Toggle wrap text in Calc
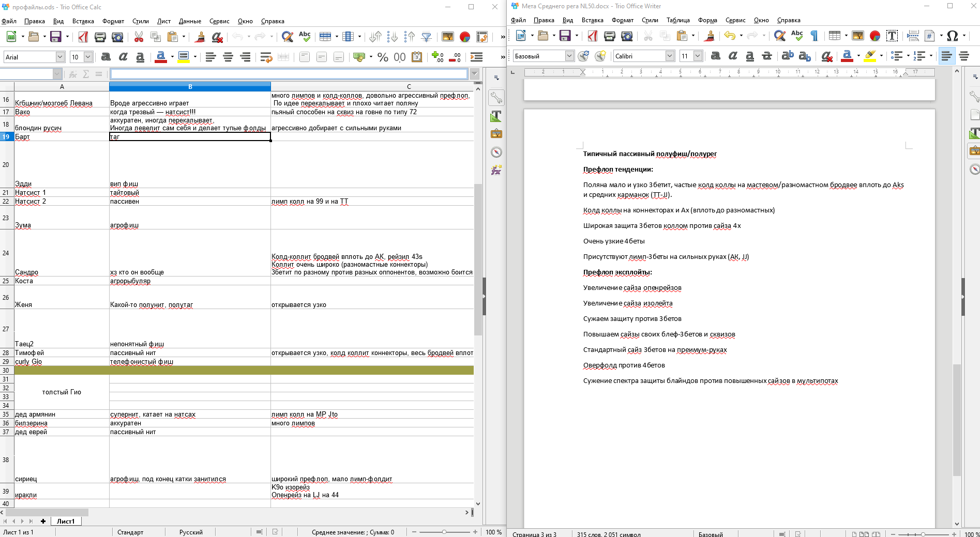The height and width of the screenshot is (537, 980). [x=266, y=57]
